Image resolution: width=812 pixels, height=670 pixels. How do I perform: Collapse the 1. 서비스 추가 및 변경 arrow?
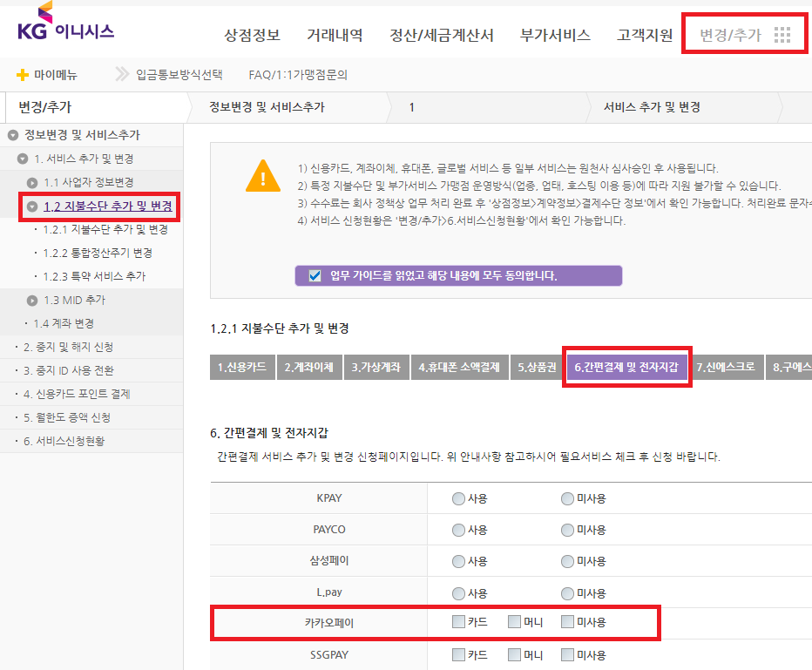coord(23,159)
